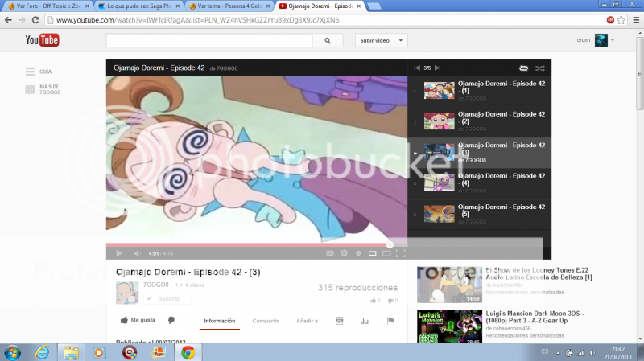Open Luigi's Mansion Dark Moon thumbnail
Image resolution: width=644 pixels, height=361 pixels.
449,326
